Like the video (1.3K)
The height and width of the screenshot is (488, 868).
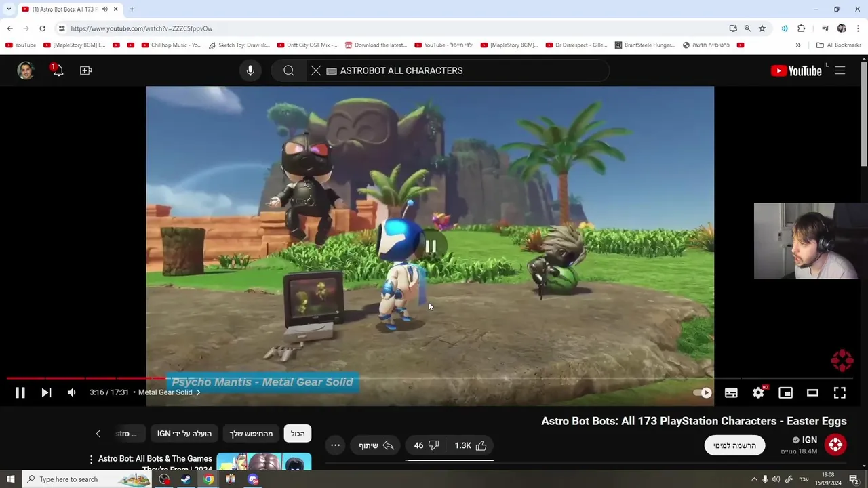[471, 445]
